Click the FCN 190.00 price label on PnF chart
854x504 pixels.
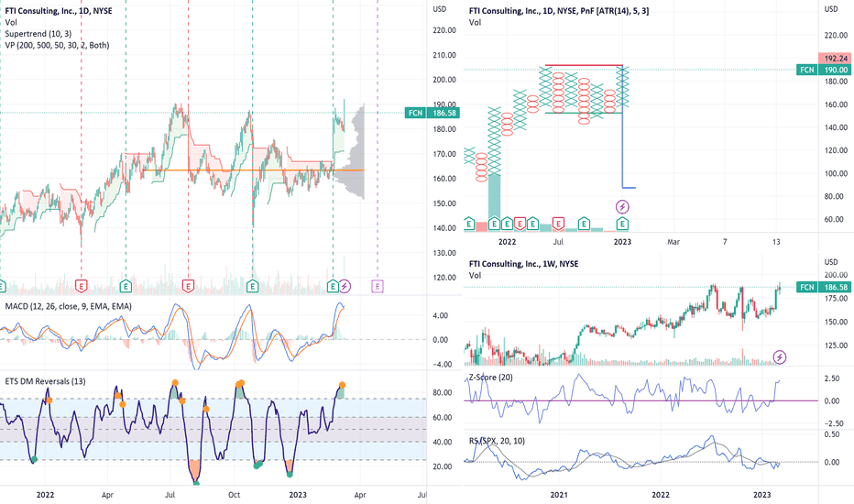coord(824,70)
